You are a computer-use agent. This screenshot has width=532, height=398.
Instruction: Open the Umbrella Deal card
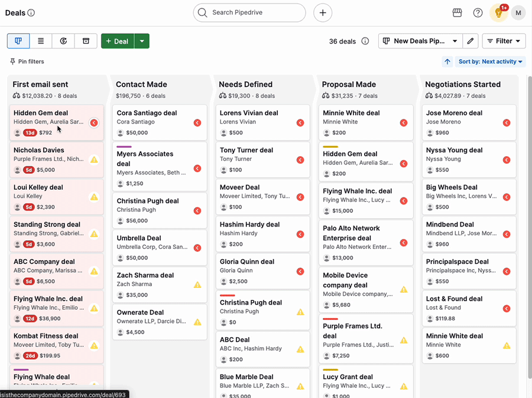pyautogui.click(x=160, y=248)
